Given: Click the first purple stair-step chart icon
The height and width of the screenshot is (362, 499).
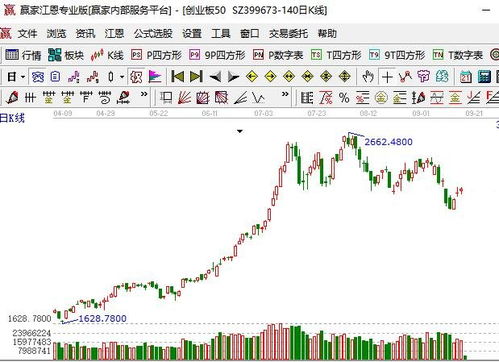Looking at the screenshot, I should [74, 77].
